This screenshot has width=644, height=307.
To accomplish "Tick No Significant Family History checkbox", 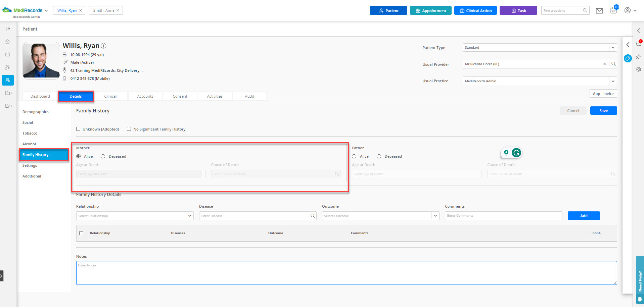I will (129, 129).
